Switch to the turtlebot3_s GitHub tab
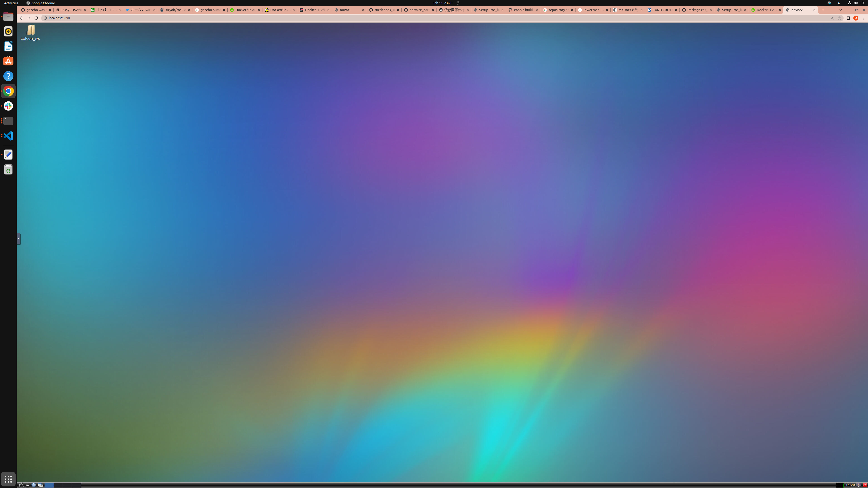This screenshot has height=488, width=868. 384,10
